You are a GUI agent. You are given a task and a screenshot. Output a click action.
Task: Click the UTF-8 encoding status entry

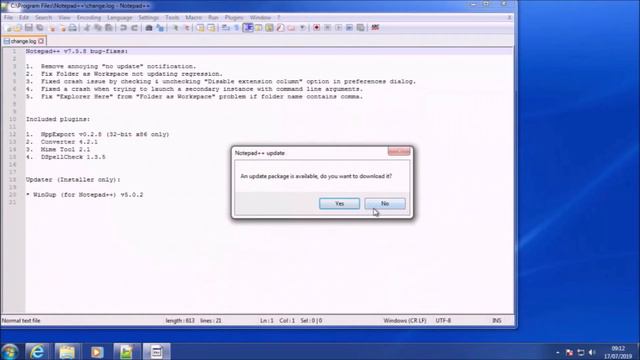[443, 320]
